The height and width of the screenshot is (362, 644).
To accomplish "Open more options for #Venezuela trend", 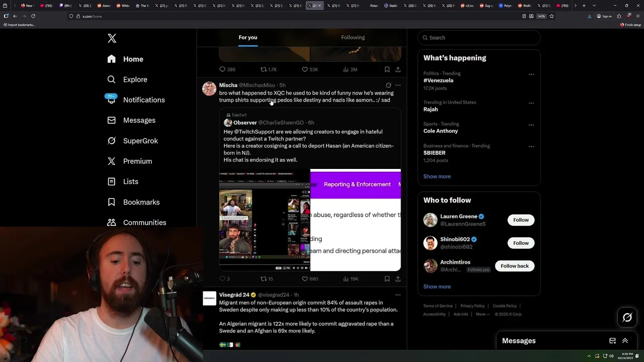I will 531,74.
